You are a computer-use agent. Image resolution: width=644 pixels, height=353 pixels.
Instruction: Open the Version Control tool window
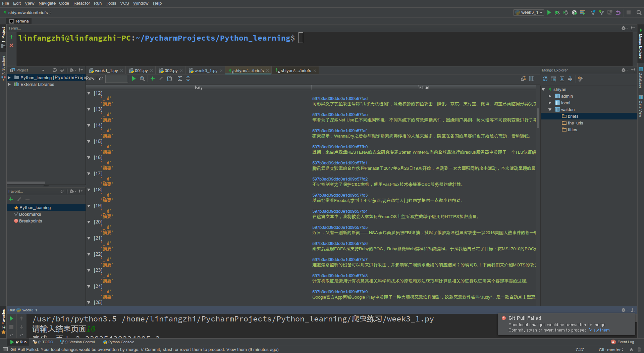[77, 342]
